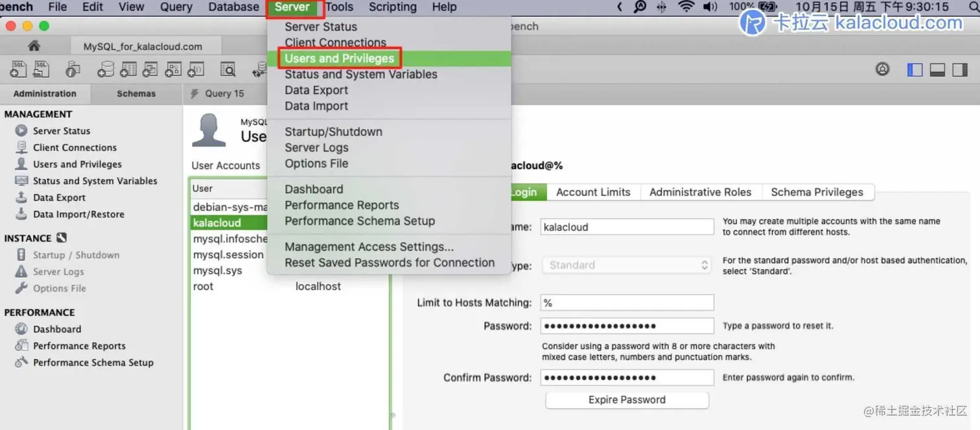Image resolution: width=980 pixels, height=430 pixels.
Task: Open the Authentication Type Standard dropdown
Action: (627, 265)
